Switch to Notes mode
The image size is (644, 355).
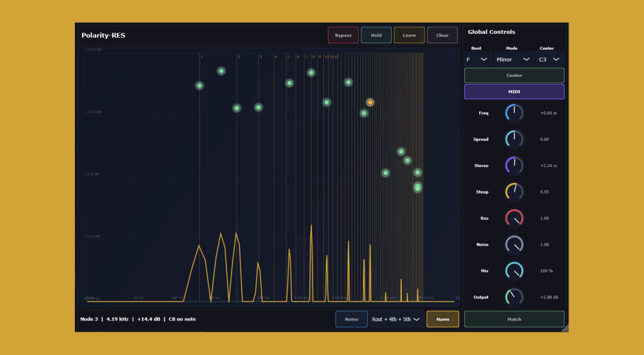(352, 319)
